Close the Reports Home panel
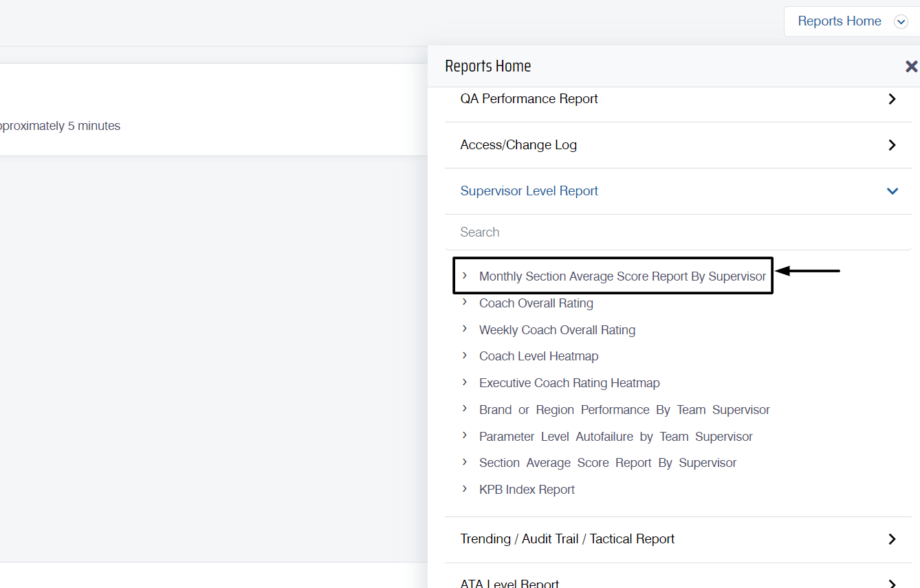The height and width of the screenshot is (588, 920). tap(911, 67)
